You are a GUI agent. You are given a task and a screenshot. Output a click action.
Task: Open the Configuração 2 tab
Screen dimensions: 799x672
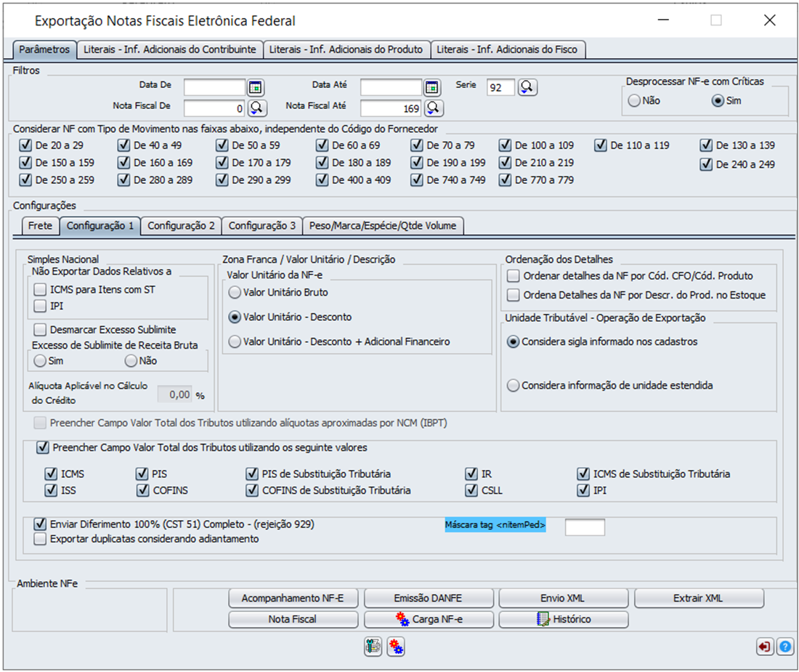(181, 226)
